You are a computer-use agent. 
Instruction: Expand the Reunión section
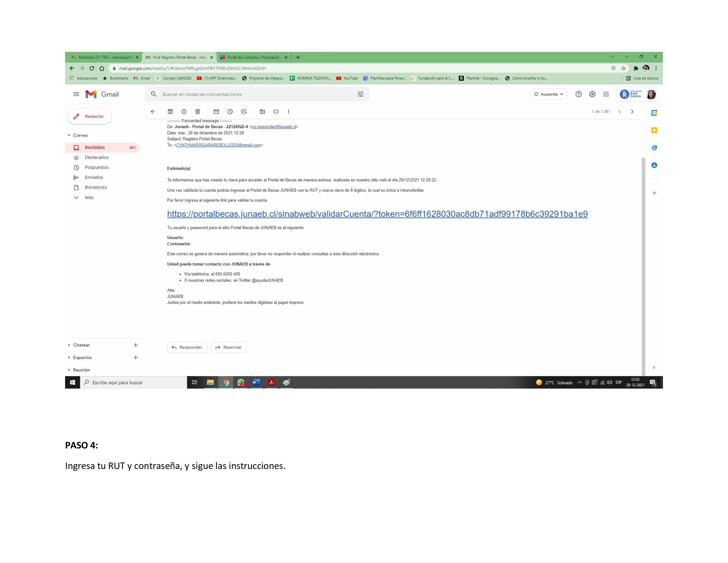pos(69,370)
